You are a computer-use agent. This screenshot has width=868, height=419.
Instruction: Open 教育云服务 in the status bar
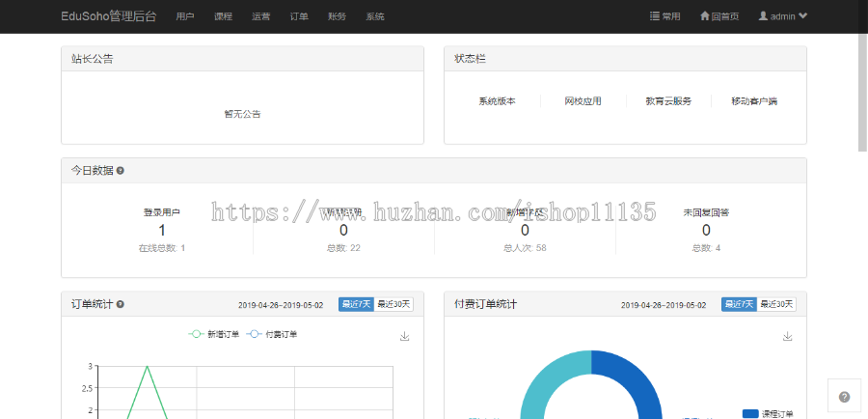tap(668, 101)
